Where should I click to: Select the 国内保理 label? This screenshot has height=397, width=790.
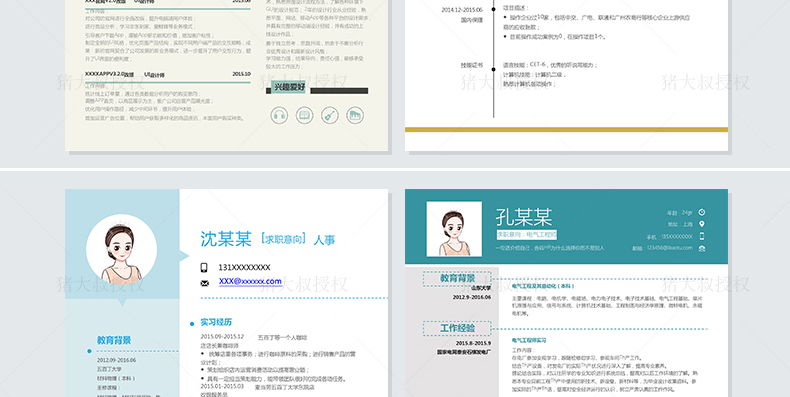(472, 20)
